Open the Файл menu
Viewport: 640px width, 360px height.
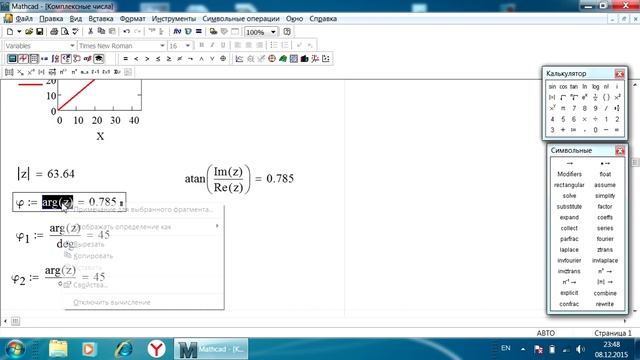point(24,19)
